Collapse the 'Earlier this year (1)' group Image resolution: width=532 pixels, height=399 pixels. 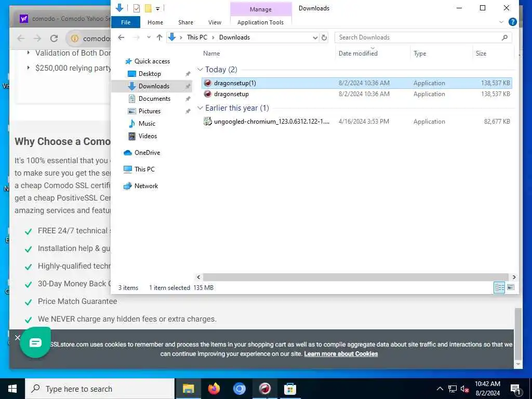click(200, 108)
